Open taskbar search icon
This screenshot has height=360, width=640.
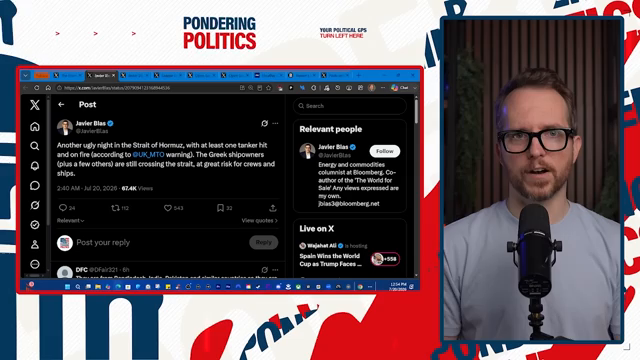[78, 287]
